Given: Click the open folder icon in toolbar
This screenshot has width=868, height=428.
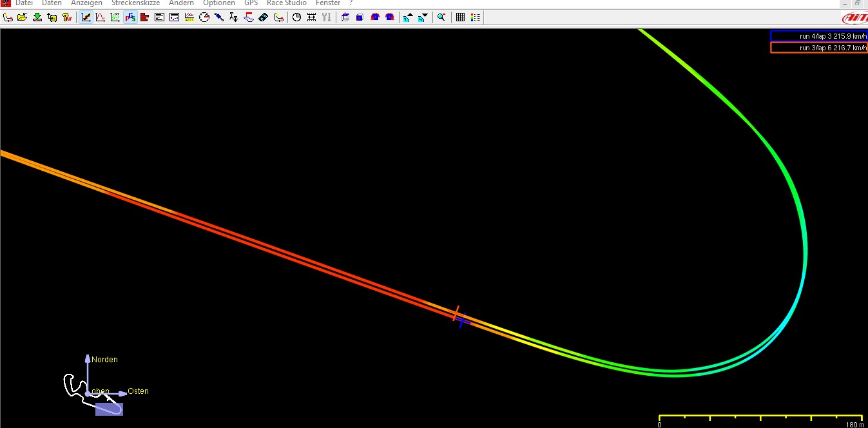Looking at the screenshot, I should [23, 17].
